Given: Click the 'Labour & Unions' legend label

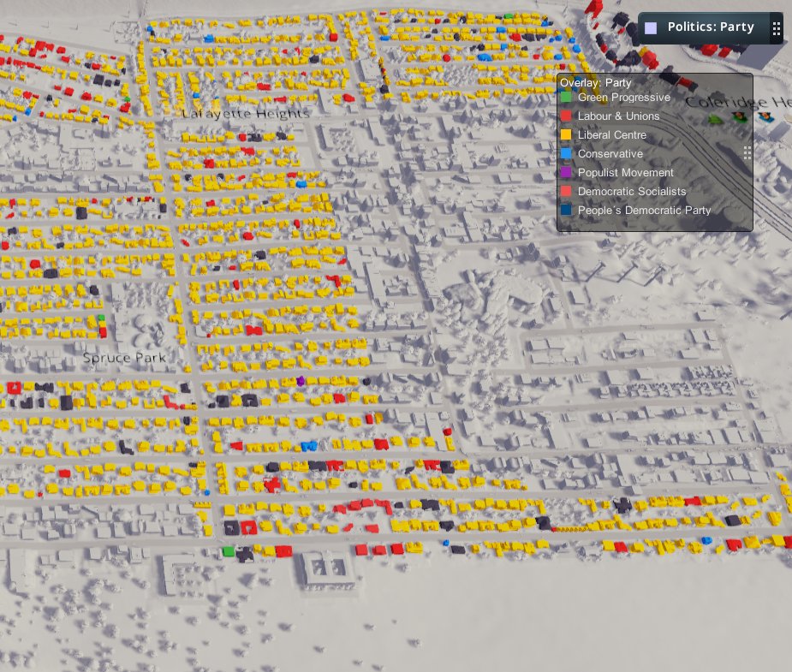Looking at the screenshot, I should [x=618, y=116].
